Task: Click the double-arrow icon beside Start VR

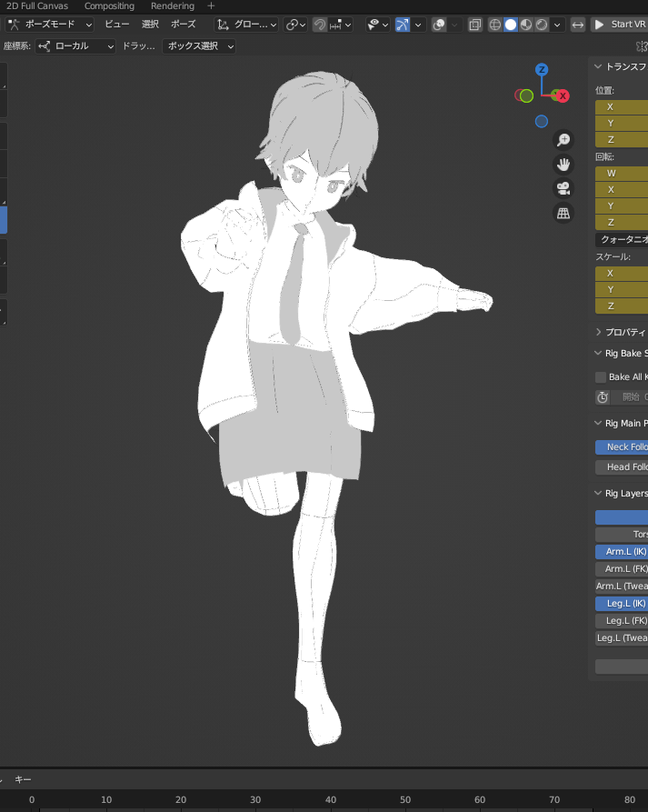Action: tap(578, 25)
